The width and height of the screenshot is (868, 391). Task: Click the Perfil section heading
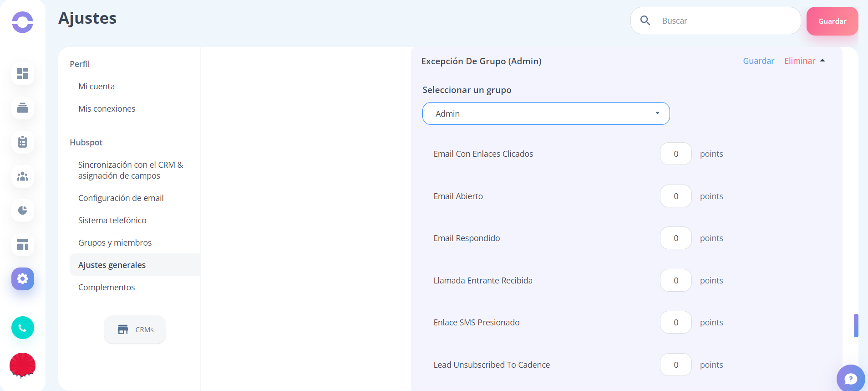[x=80, y=64]
